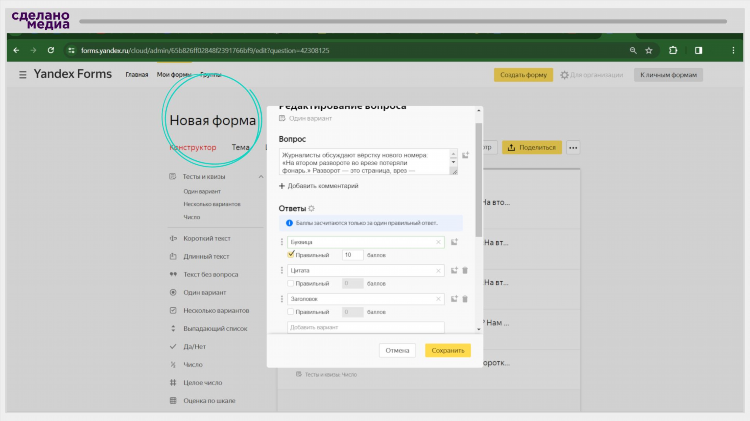Mark Заголовок answer as Правильный
Screen dimensions: 750x421
[x=291, y=311]
